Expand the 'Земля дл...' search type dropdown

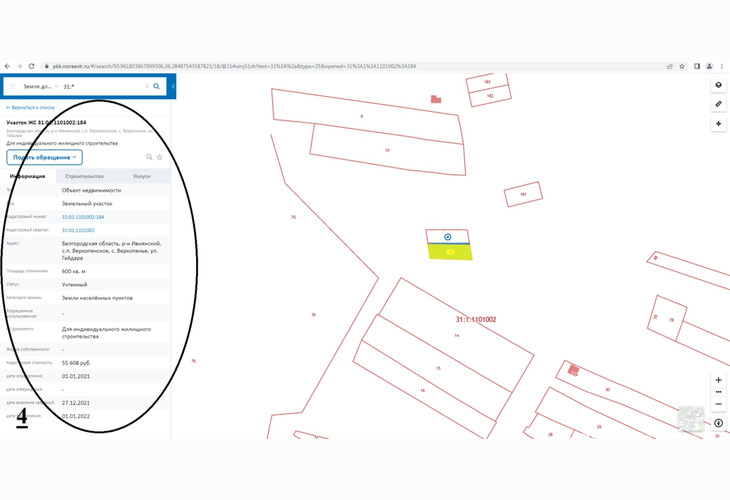click(x=41, y=87)
